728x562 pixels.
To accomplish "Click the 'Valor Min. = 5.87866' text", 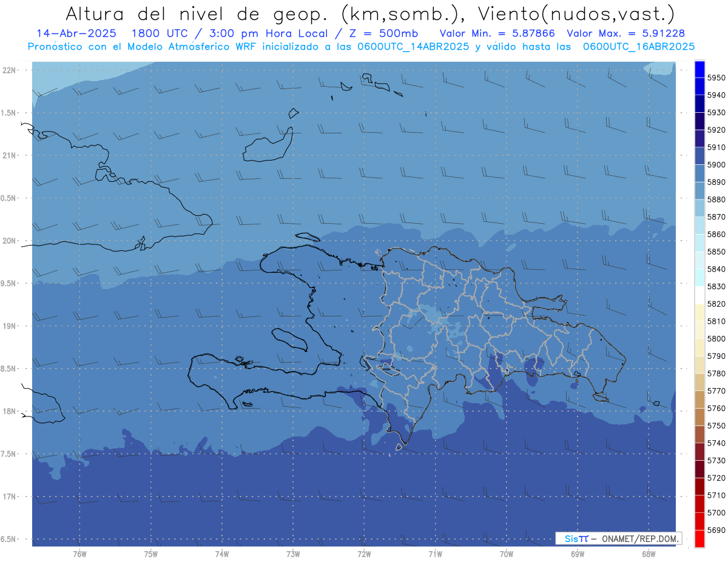I will (x=497, y=33).
